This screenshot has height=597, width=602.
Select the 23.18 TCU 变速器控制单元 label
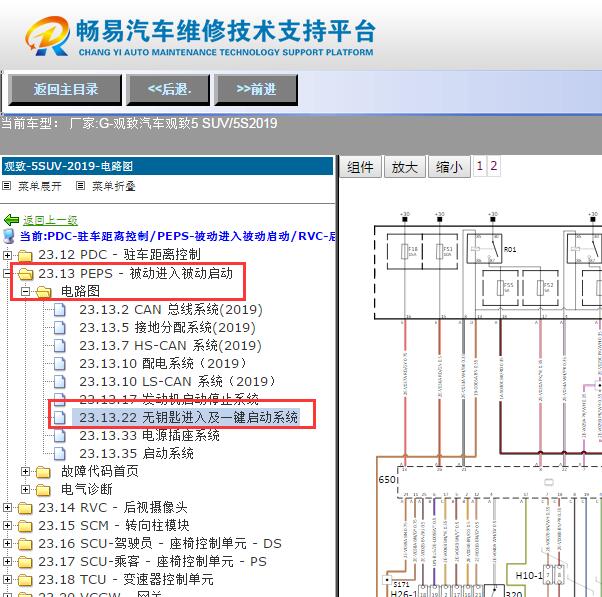[x=126, y=580]
